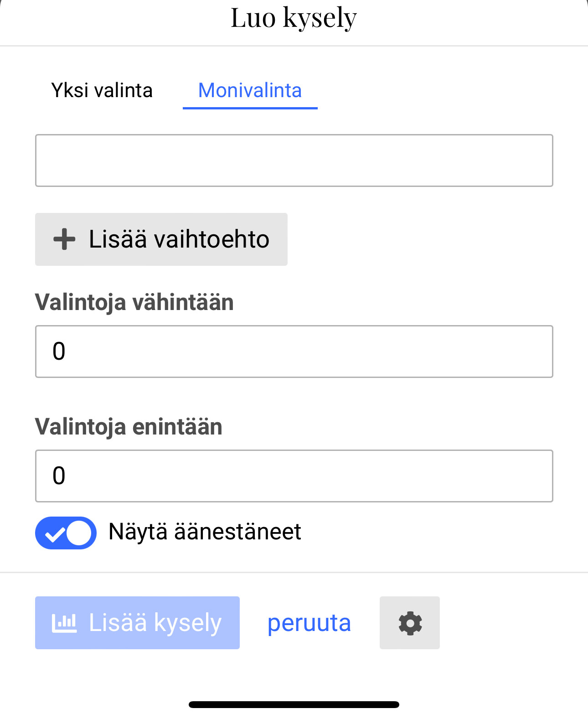This screenshot has width=588, height=719.
Task: Open poll settings with the gear icon
Action: tap(410, 623)
